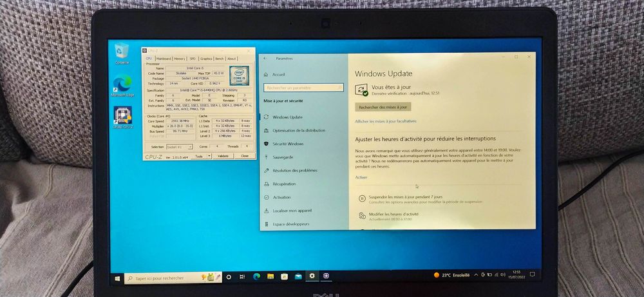Switch to the SPD tab in CPU-Z

(x=193, y=59)
